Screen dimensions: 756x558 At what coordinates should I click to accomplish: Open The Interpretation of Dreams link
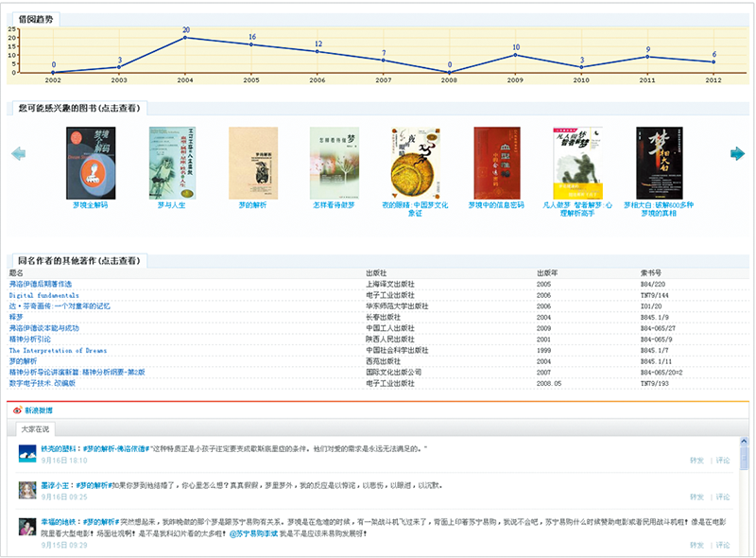pos(58,350)
